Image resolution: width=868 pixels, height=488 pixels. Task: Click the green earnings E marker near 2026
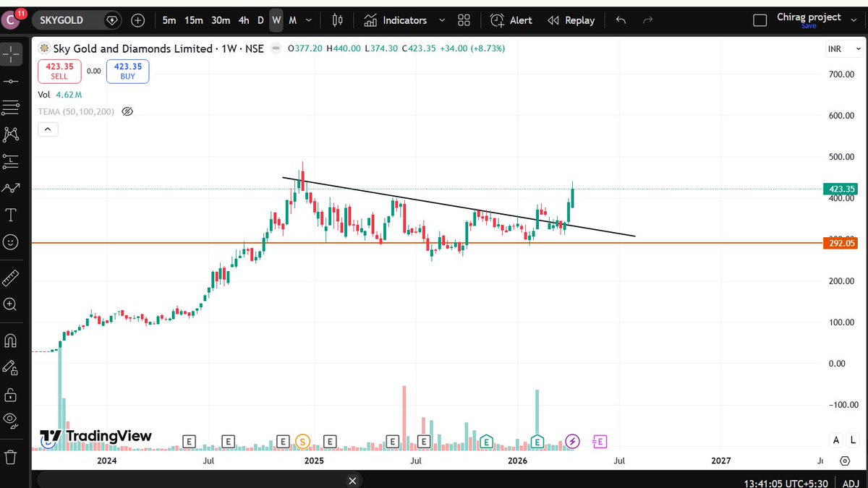pyautogui.click(x=537, y=440)
